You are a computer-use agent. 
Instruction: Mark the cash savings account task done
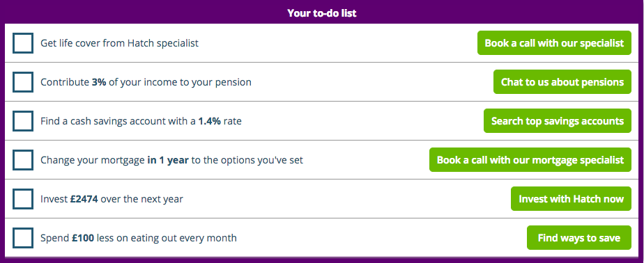pyautogui.click(x=22, y=121)
